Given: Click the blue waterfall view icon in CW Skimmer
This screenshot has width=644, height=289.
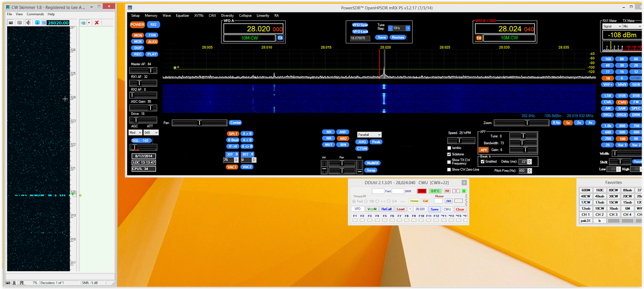Looking at the screenshot, I should point(37,23).
